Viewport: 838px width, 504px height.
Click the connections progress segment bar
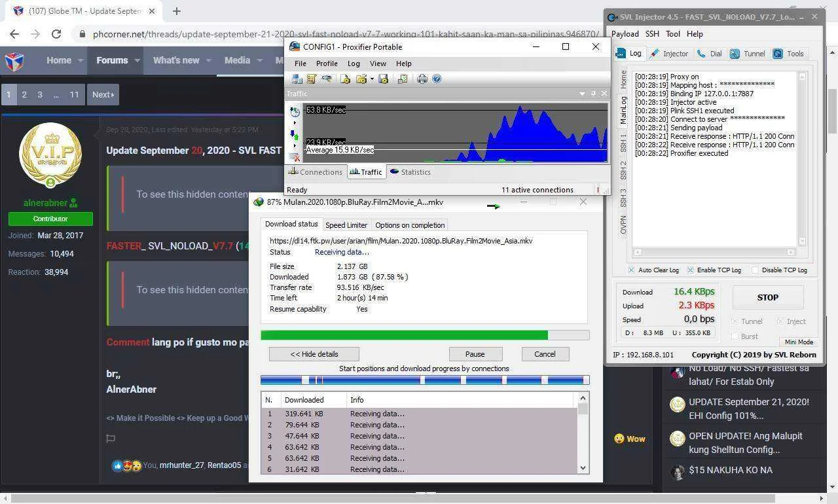coord(425,380)
